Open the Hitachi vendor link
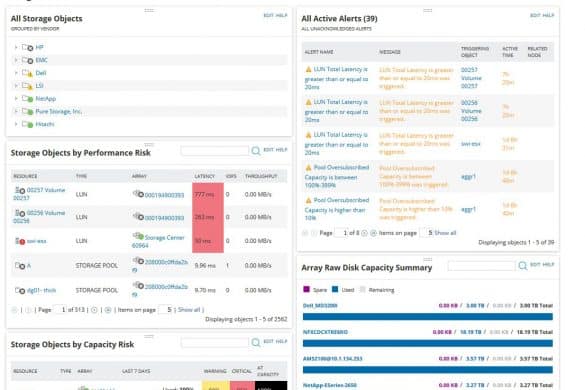 pyautogui.click(x=45, y=124)
